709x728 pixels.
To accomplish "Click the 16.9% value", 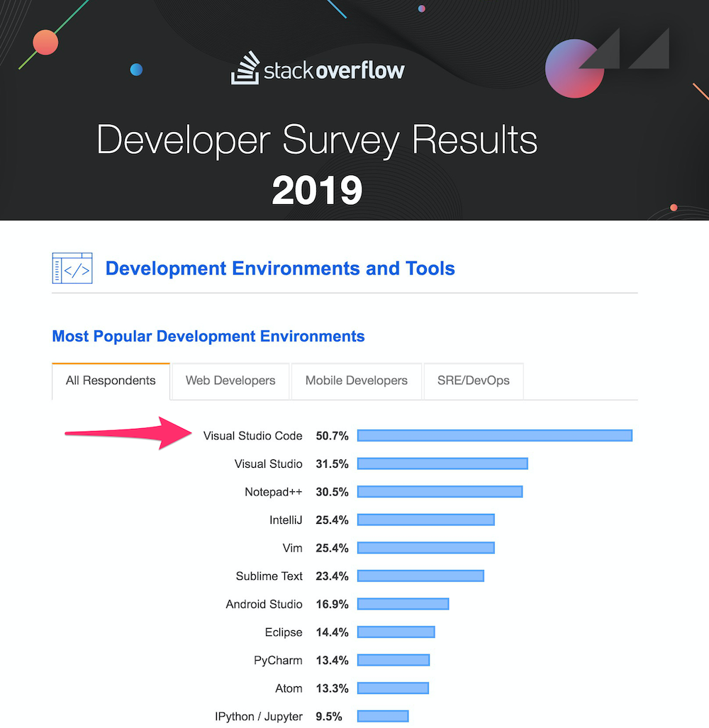I will (332, 605).
